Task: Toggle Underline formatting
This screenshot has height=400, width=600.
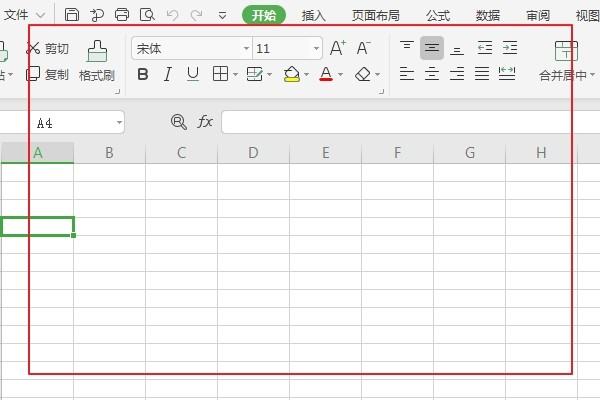Action: pyautogui.click(x=193, y=74)
